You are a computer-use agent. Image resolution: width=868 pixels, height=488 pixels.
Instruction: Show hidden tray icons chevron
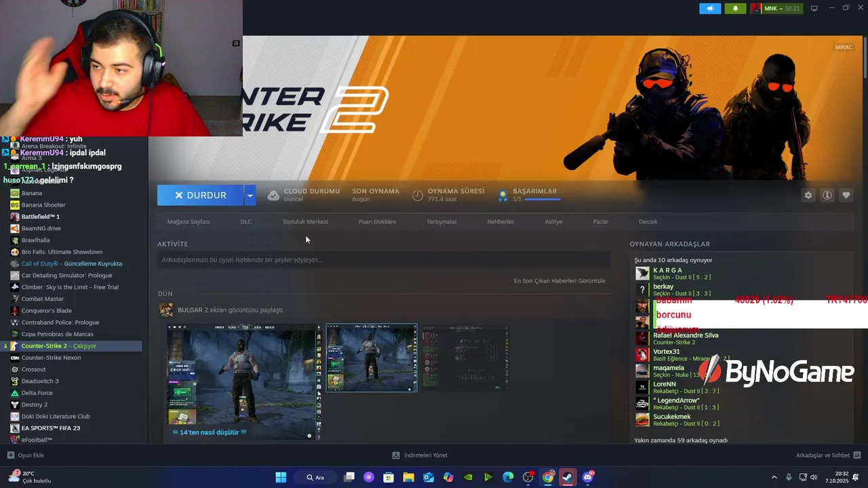click(774, 477)
